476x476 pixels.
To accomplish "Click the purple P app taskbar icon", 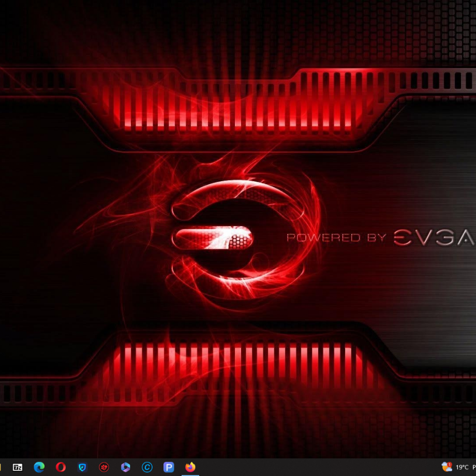I will click(x=169, y=467).
